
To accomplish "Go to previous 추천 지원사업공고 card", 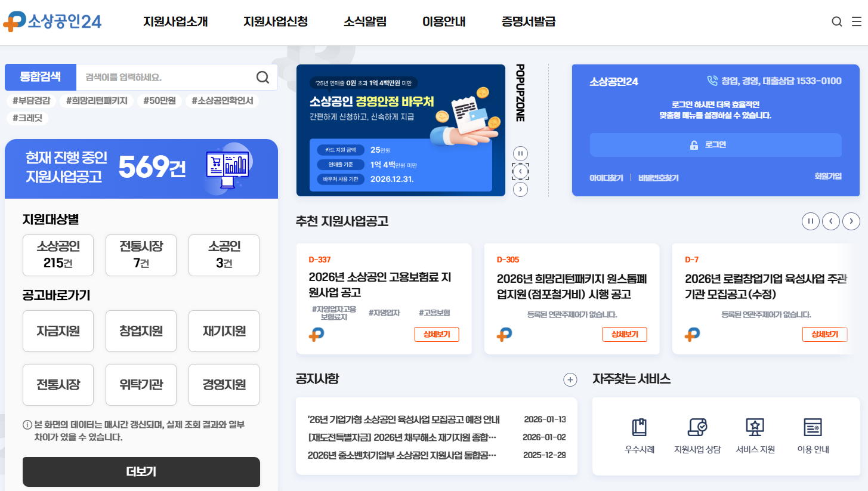I will point(830,221).
